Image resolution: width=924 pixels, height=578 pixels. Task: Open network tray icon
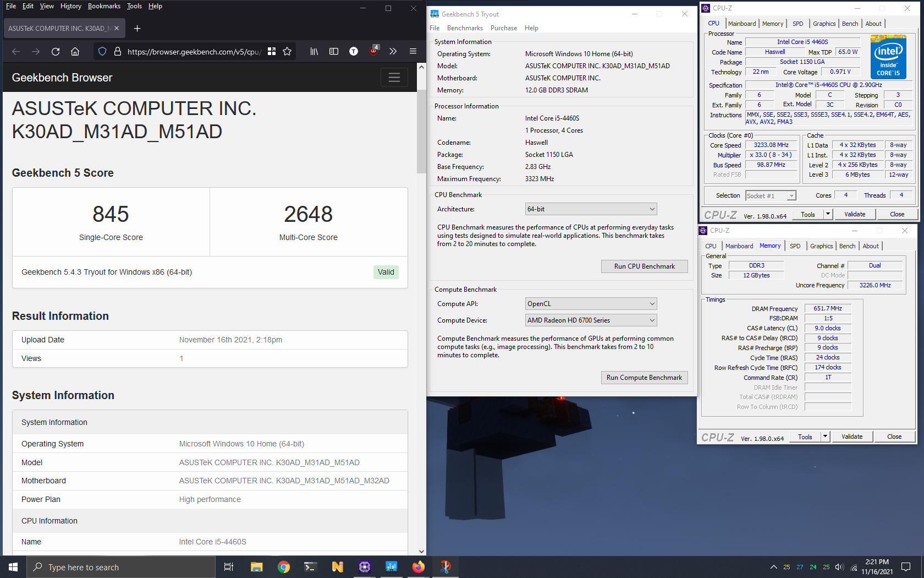point(854,567)
